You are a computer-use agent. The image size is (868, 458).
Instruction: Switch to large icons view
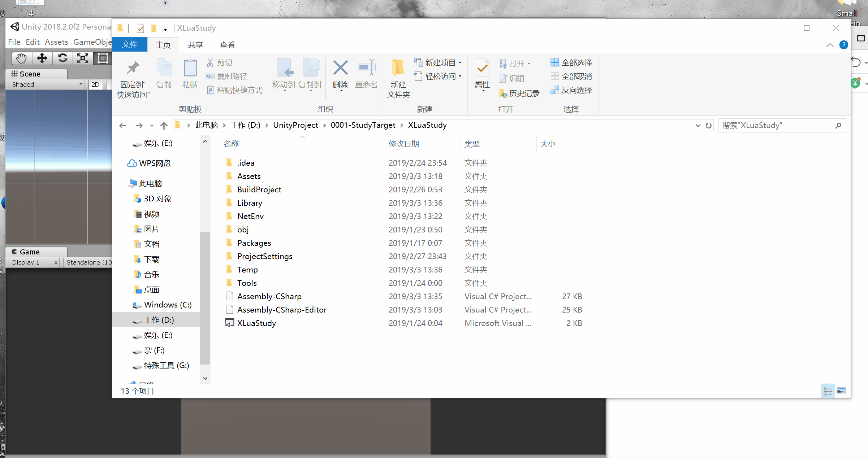(841, 391)
